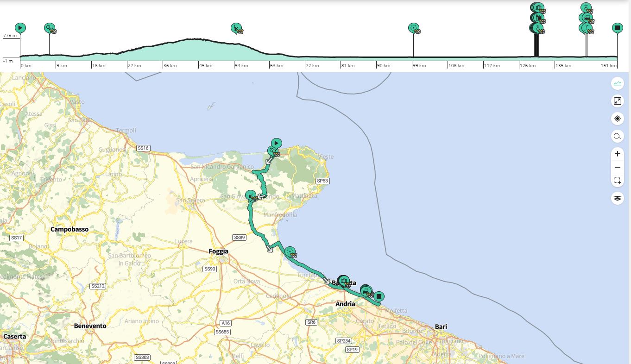This screenshot has width=631, height=364.
Task: Click the SS90 road shield
Action: pos(210,269)
